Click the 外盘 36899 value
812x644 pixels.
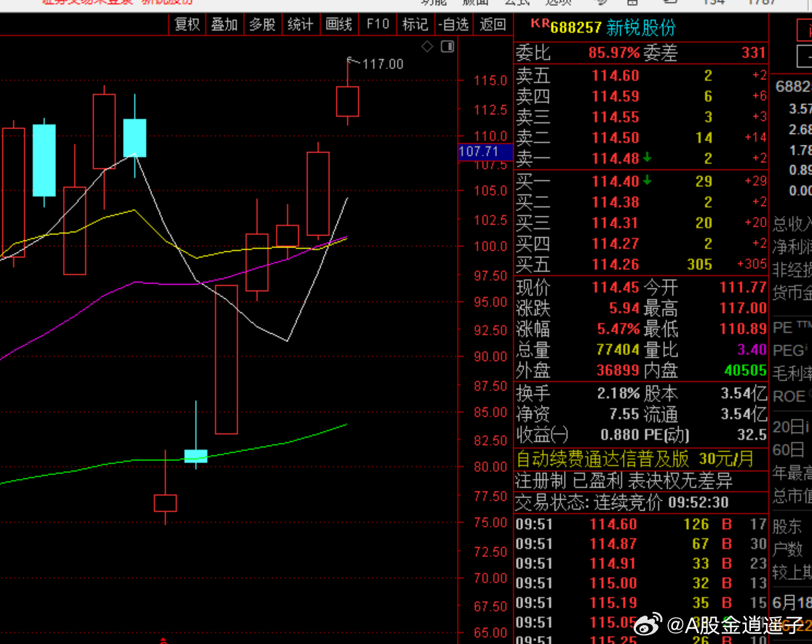(618, 370)
